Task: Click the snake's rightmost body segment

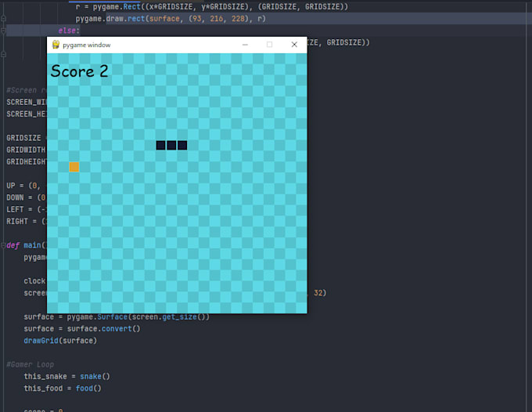Action: [182, 145]
